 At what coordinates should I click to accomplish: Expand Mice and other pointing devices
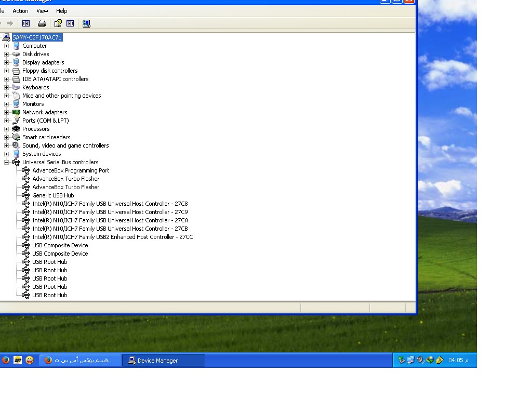coord(6,96)
